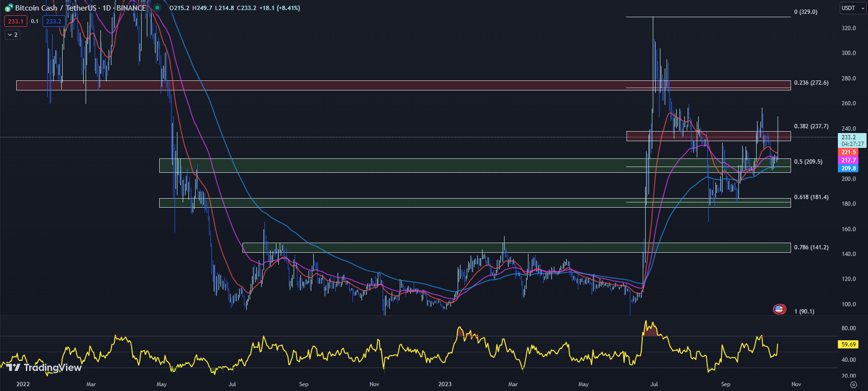
Task: Click the 2023 label on time axis
Action: (445, 384)
